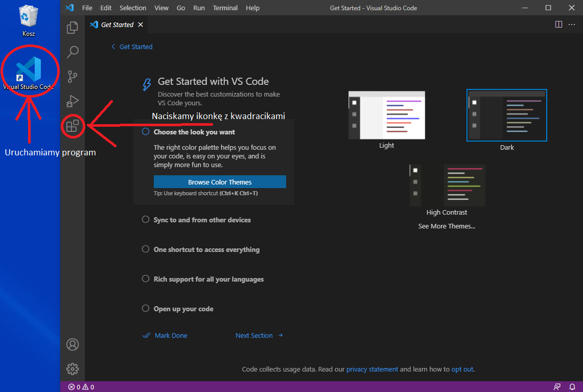The image size is (583, 392).
Task: Select the 'Open up your code' step
Action: pos(183,309)
